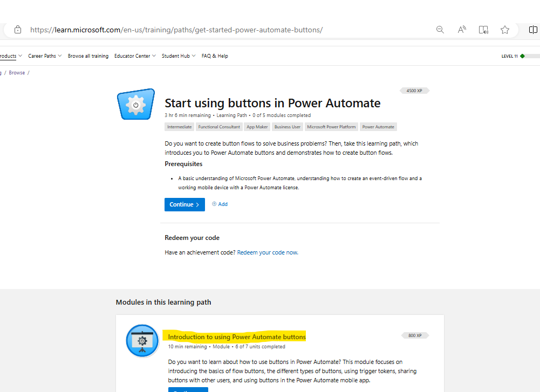Open Introduction to using Power Automate buttons
The image size is (540, 392).
click(237, 336)
